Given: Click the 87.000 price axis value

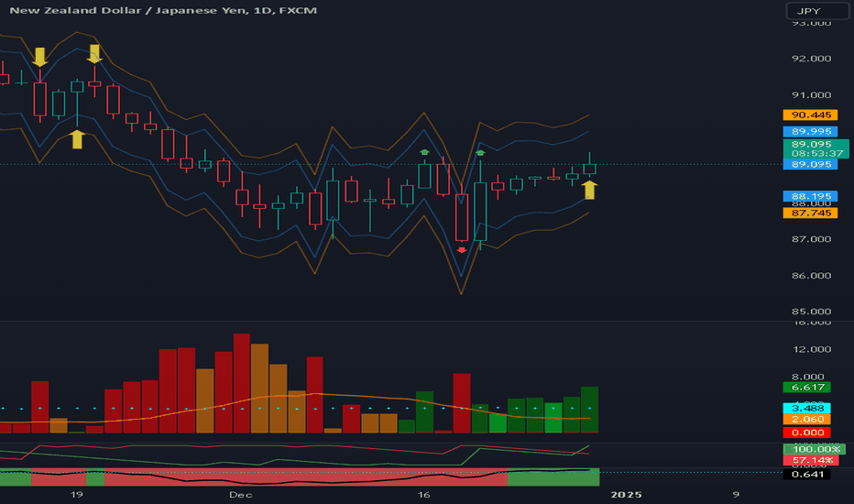Looking at the screenshot, I should (811, 239).
